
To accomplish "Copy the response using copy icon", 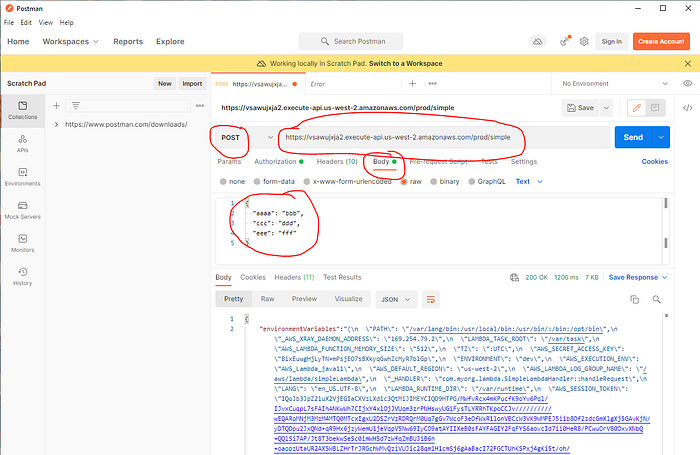I will pyautogui.click(x=634, y=299).
